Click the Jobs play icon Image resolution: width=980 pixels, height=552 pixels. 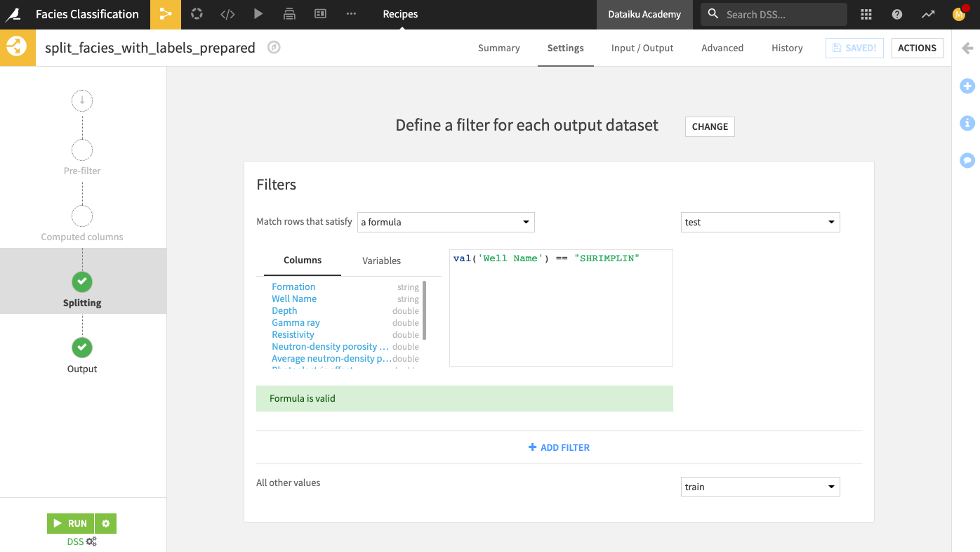pyautogui.click(x=258, y=14)
